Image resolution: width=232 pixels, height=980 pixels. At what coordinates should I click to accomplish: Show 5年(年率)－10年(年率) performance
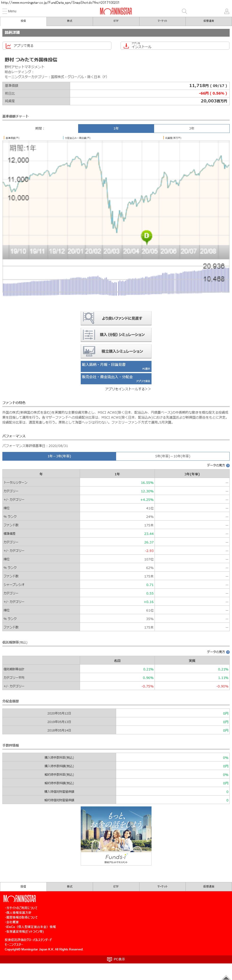point(172,456)
